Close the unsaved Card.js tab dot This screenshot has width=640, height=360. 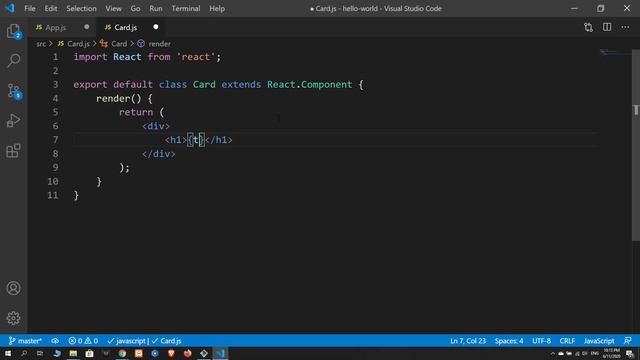click(x=156, y=27)
